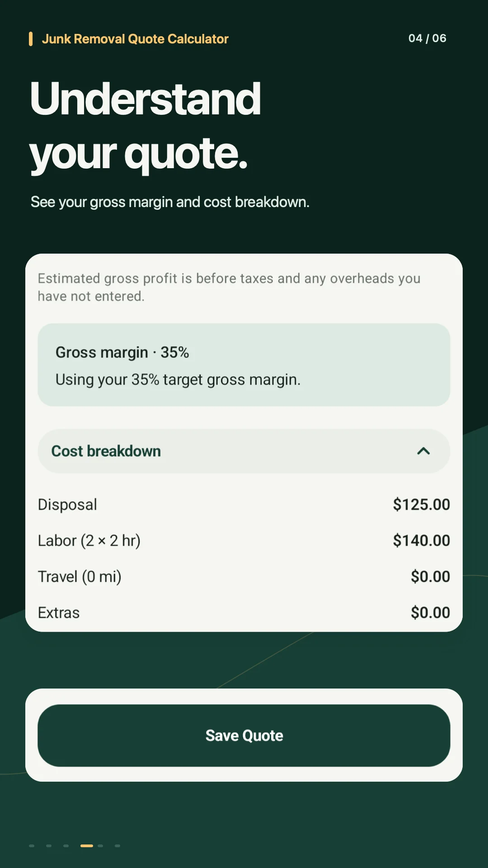
Task: Tap the Save Quote button
Action: (x=244, y=736)
